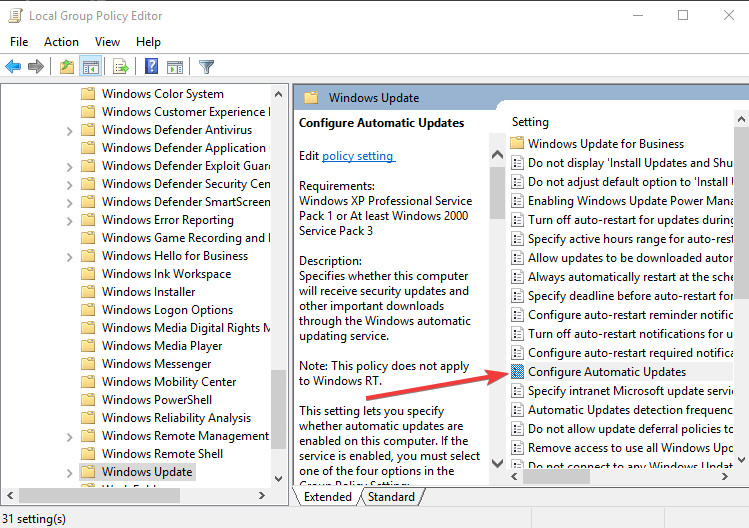Click settings list horizontal scroll left arrow
This screenshot has height=528, width=749.
point(514,476)
